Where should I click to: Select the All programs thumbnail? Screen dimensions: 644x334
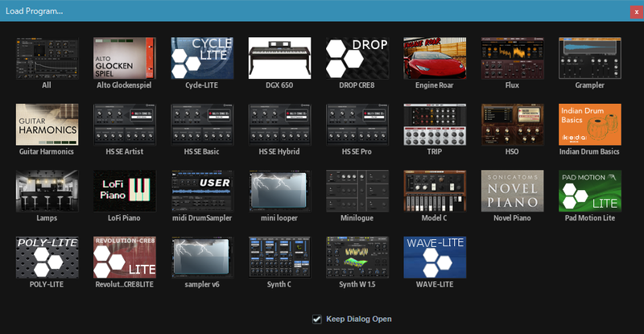click(47, 58)
